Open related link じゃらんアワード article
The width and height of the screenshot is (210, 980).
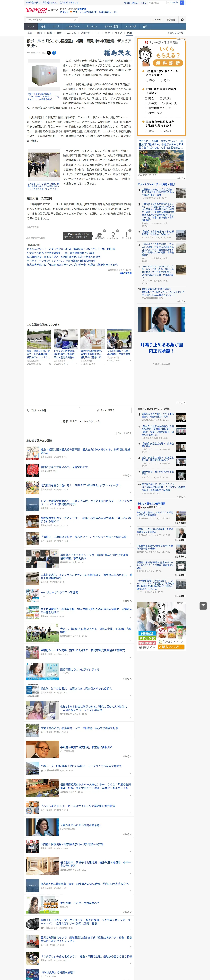tap(70, 249)
